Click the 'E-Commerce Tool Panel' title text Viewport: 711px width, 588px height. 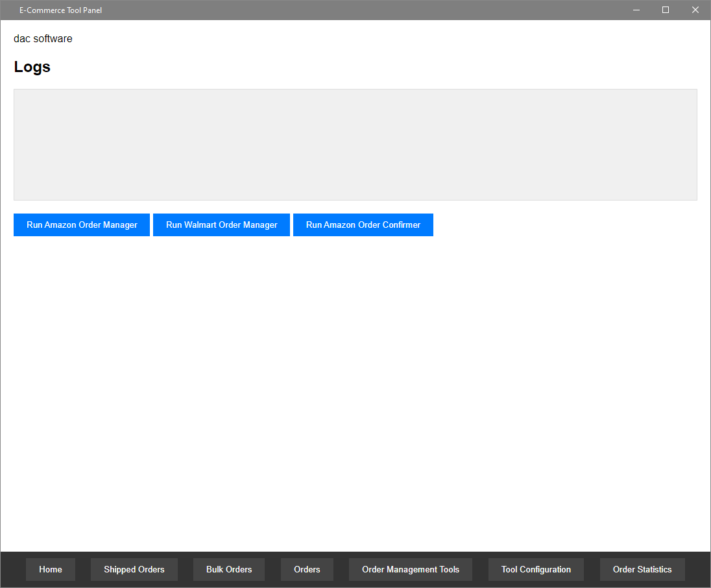coord(61,10)
